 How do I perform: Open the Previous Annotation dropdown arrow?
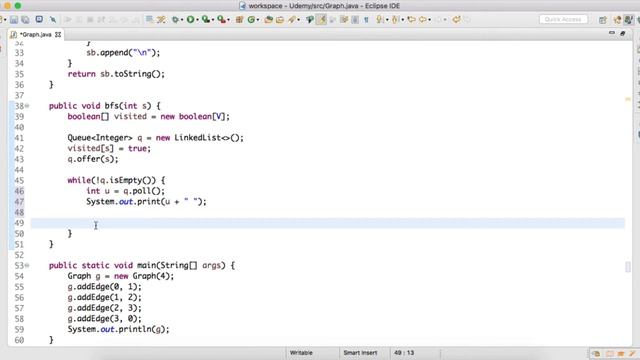(402, 20)
